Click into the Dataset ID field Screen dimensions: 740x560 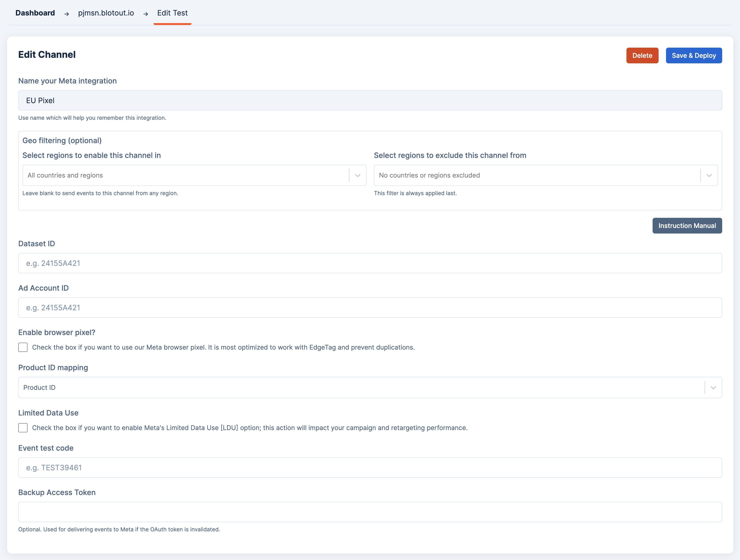tap(370, 263)
